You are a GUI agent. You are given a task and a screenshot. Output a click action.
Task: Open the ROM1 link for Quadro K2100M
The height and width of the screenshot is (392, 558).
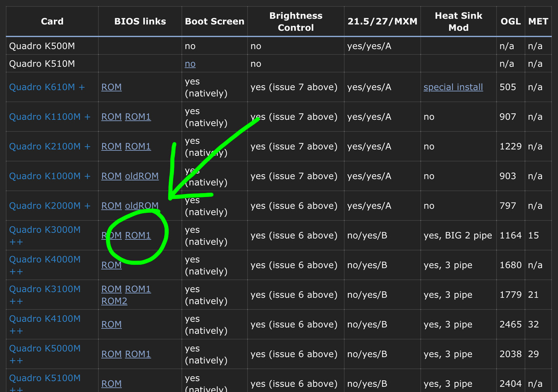(138, 146)
